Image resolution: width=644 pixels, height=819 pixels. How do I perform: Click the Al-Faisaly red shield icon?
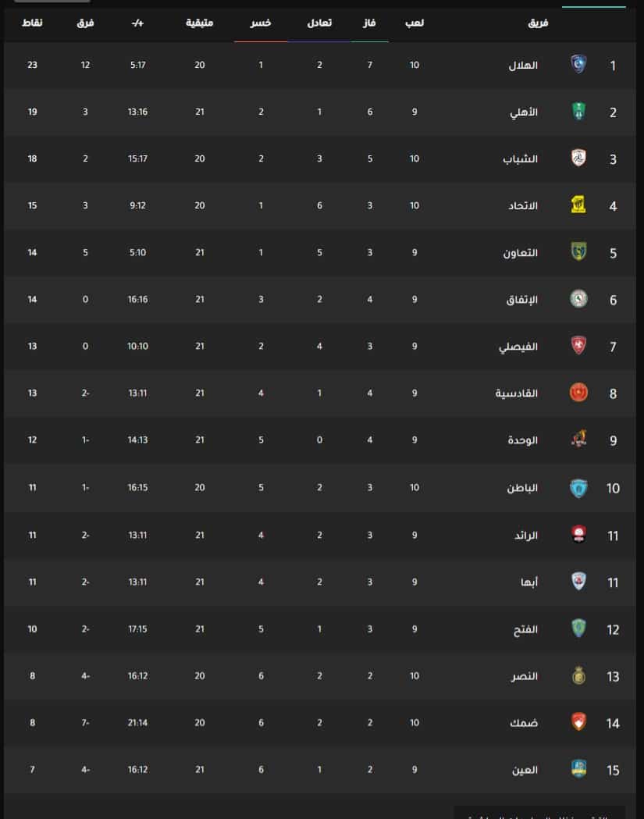(578, 345)
